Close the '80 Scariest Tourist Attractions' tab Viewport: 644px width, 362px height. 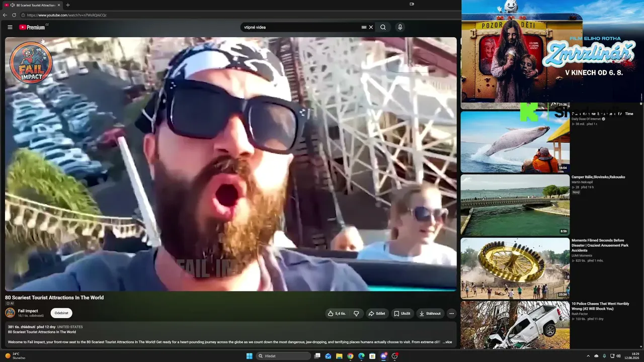59,5
